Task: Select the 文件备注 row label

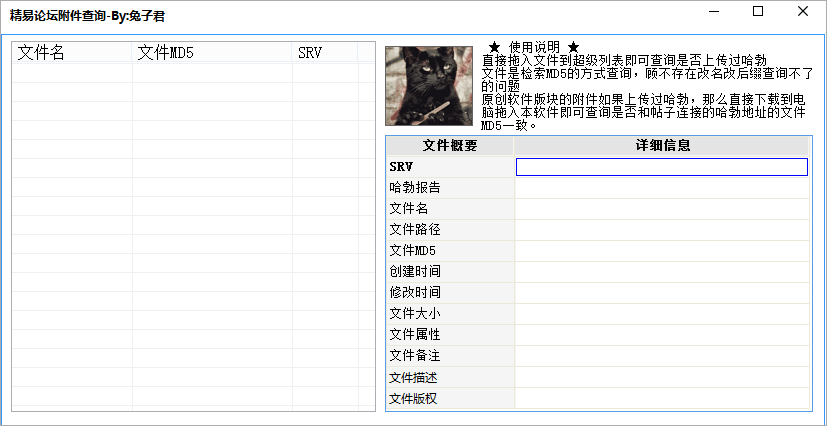Action: [450, 356]
